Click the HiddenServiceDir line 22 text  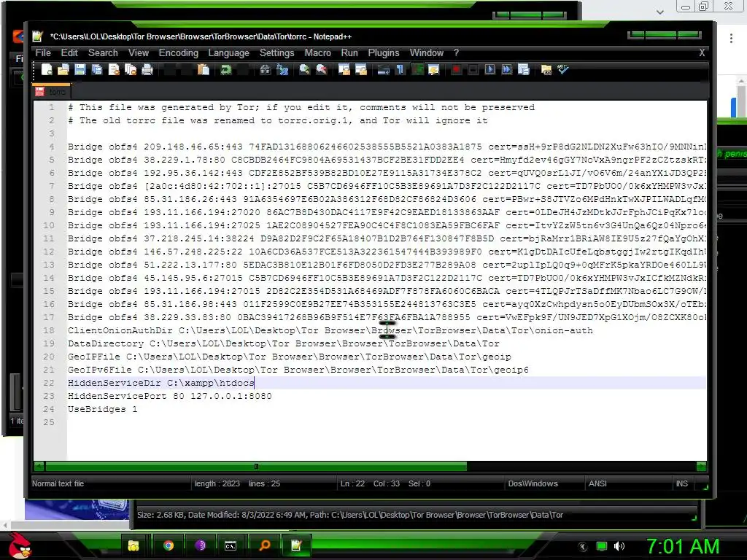coord(161,383)
